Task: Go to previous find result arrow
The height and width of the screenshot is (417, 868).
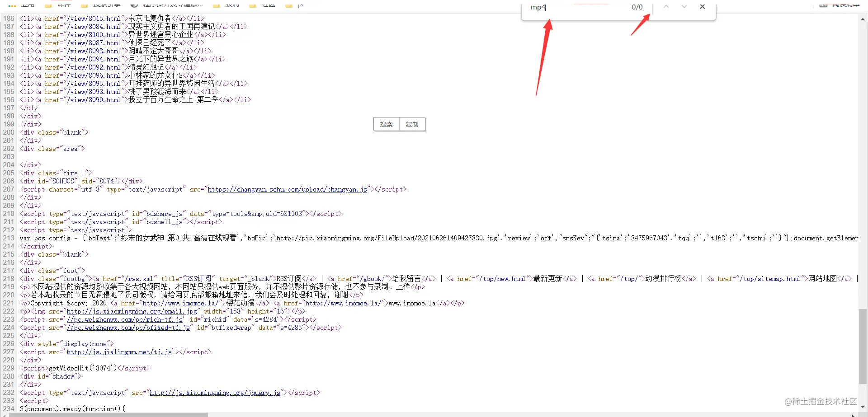Action: (666, 7)
